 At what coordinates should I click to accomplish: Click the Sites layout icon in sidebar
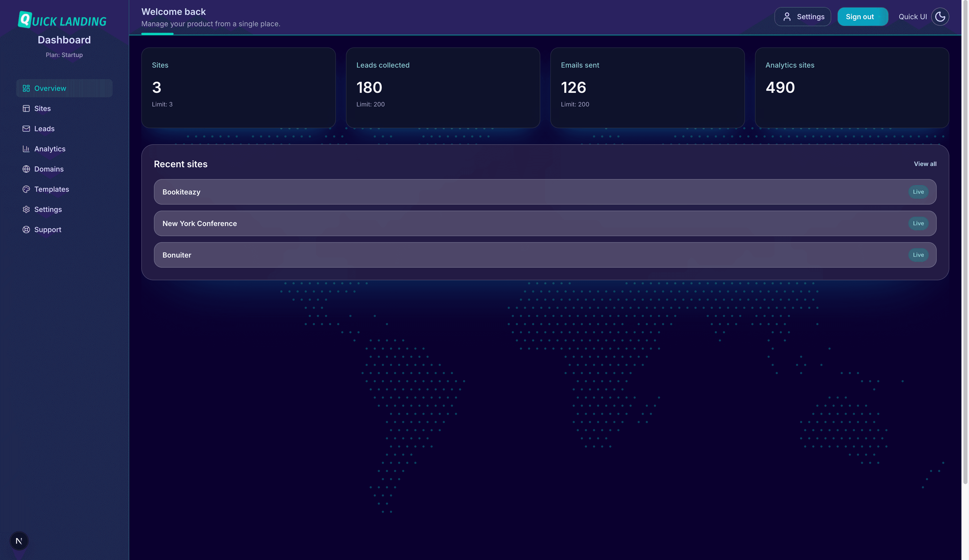coord(26,108)
